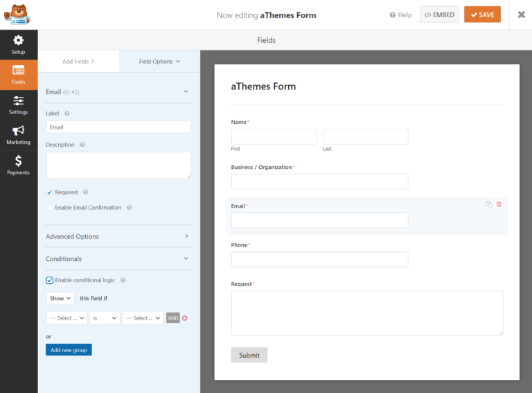The image size is (532, 393).
Task: Switch to the Add Fields tab
Action: [78, 62]
